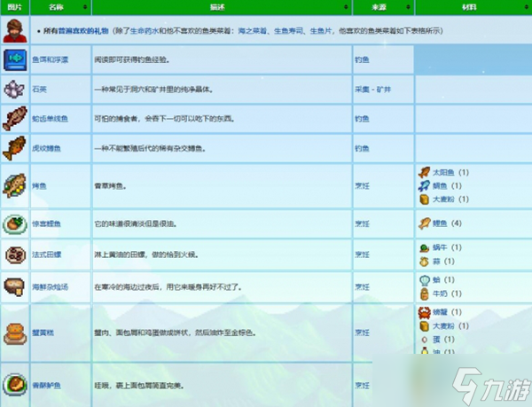Click the sunfish ingredient icon beside 太阳鱼
The image size is (532, 407).
[x=424, y=172]
